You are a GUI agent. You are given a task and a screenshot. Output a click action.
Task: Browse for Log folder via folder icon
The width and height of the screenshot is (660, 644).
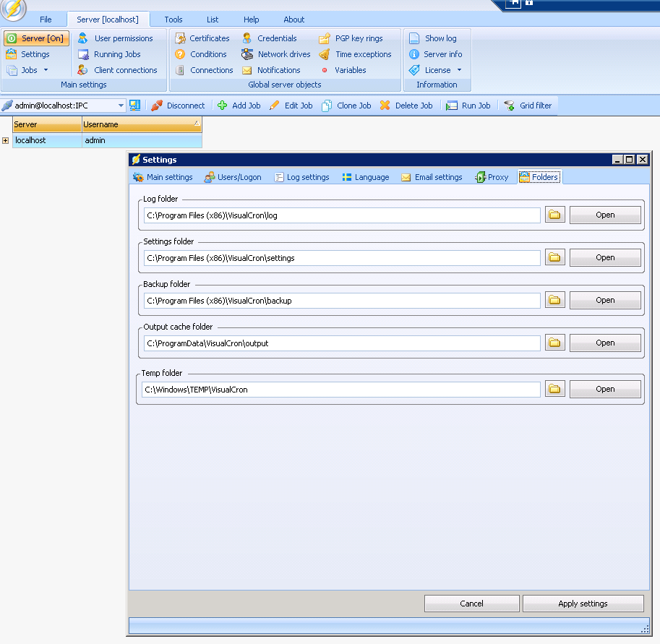[x=554, y=215]
